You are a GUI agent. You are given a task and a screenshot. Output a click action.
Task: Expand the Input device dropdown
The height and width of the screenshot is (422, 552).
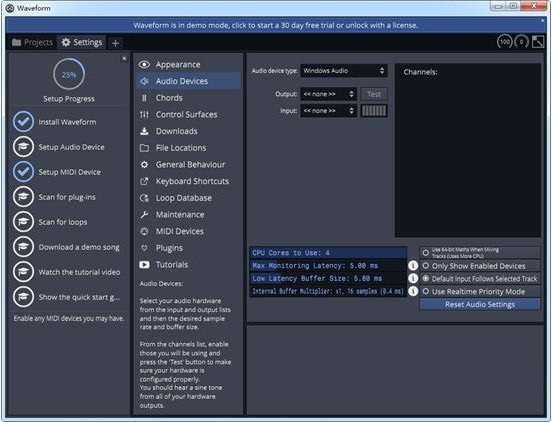coord(328,111)
